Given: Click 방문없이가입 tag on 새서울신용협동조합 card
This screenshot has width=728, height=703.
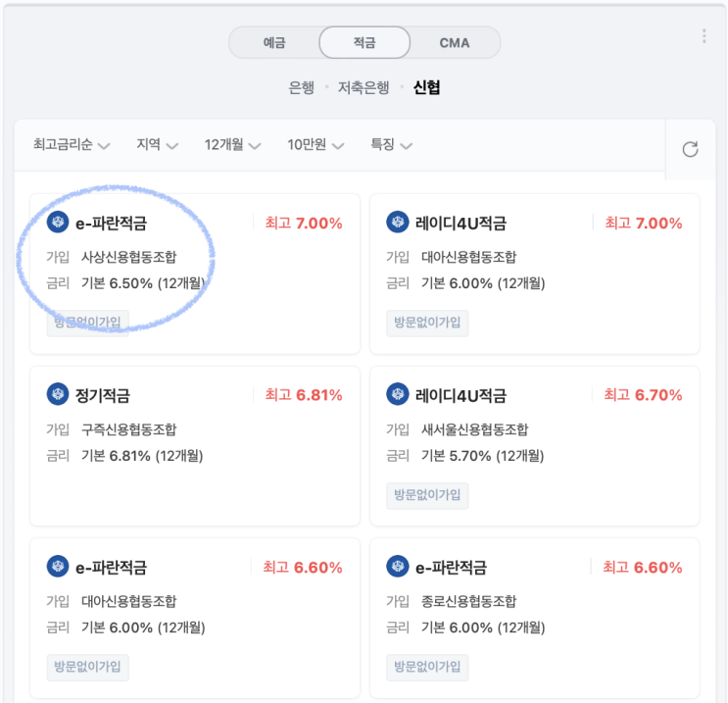Looking at the screenshot, I should [427, 495].
